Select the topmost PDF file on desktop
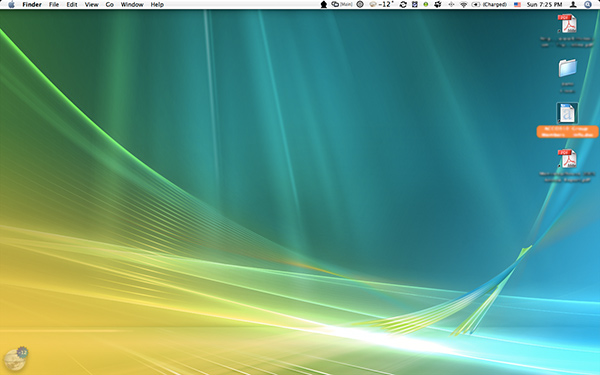The image size is (600, 375). click(567, 24)
